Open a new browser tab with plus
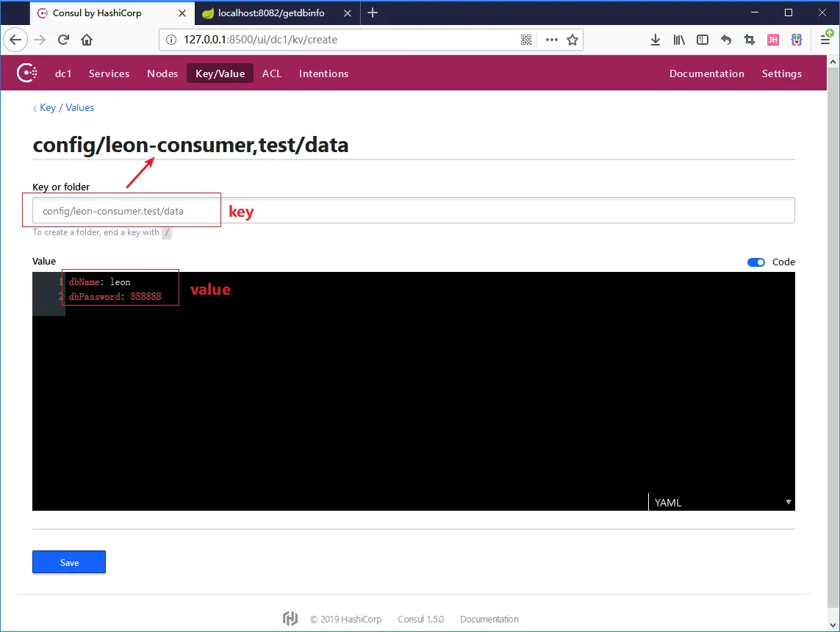The width and height of the screenshot is (840, 632). tap(373, 12)
